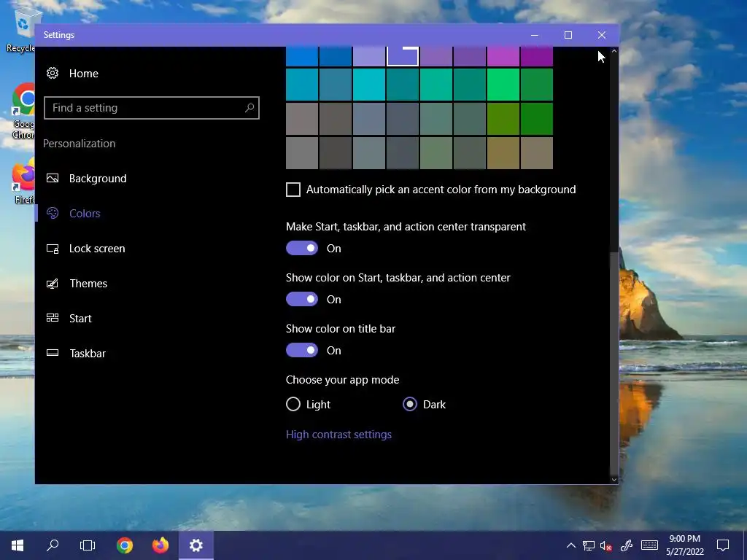
Task: Launch taskbar search magnifier
Action: tap(53, 545)
